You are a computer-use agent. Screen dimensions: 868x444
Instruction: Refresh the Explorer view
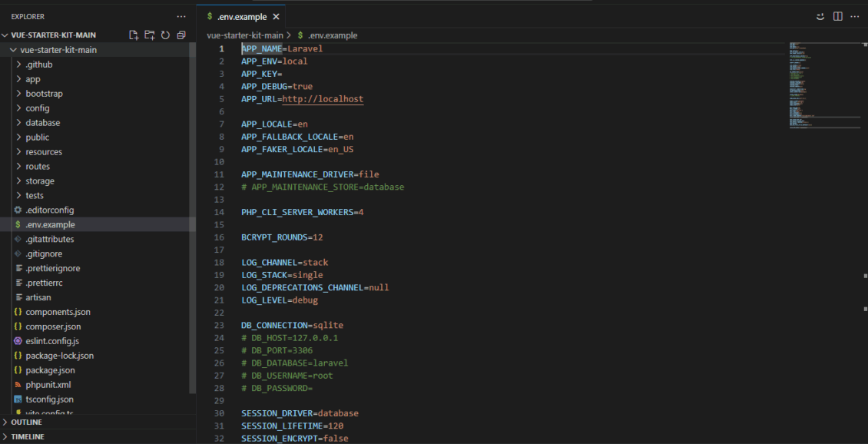165,35
